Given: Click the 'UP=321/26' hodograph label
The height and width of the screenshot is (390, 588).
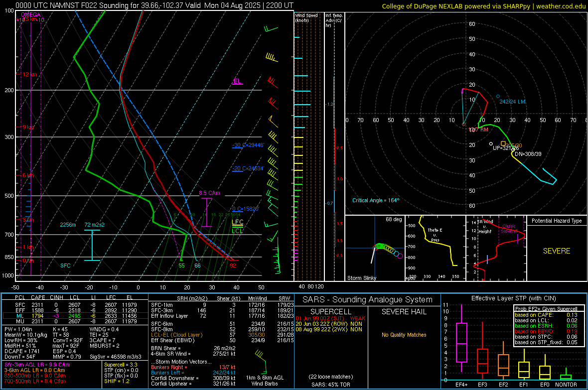Looking at the screenshot, I should point(505,148).
